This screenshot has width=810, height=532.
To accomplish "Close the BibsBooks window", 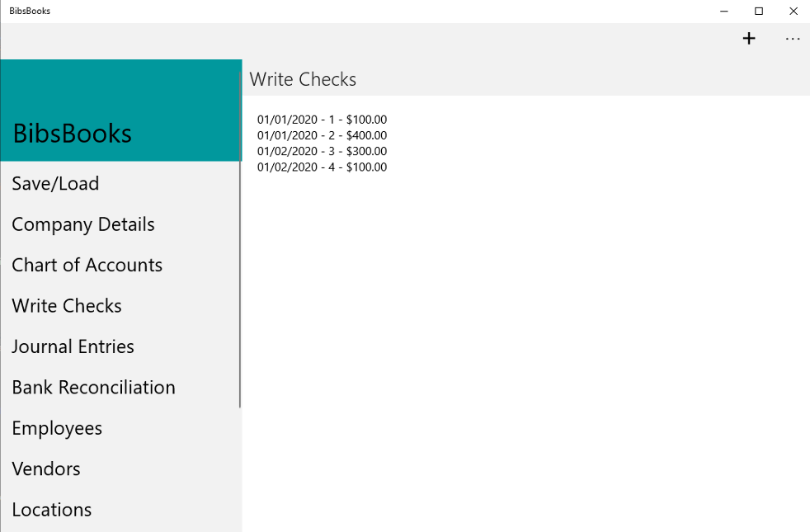I will click(793, 11).
